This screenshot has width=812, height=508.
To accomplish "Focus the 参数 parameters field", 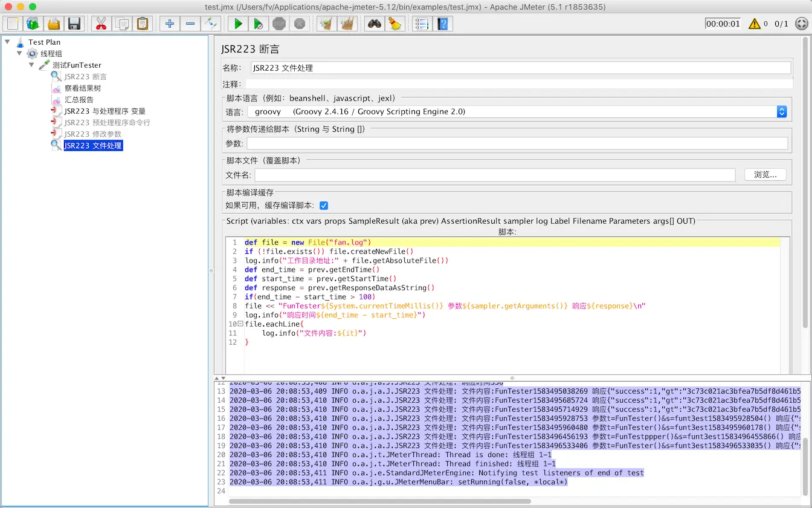I will 517,143.
